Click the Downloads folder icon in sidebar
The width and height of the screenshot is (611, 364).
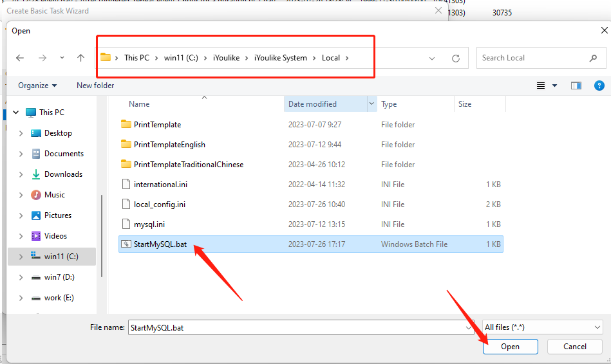(x=36, y=174)
